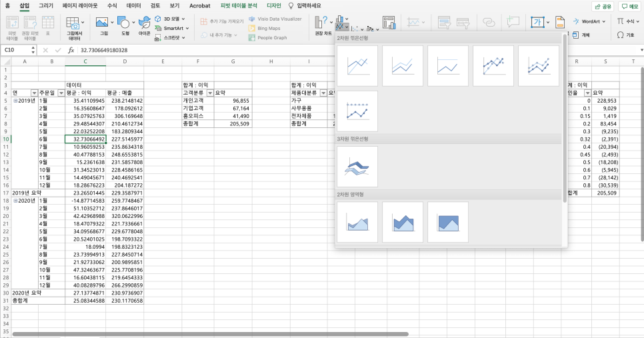
Task: Click the pivot chart icon
Action: [x=389, y=23]
